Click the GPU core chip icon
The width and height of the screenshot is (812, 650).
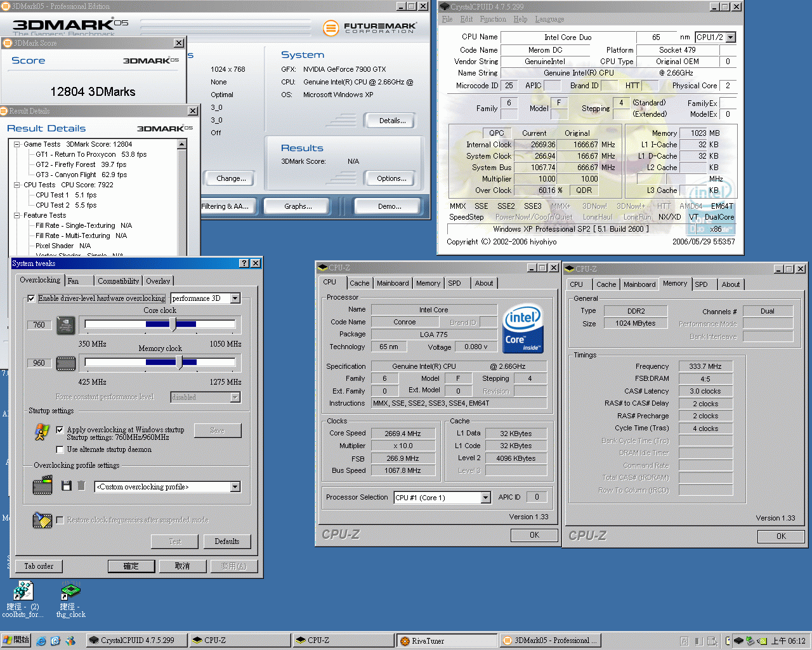tap(66, 325)
